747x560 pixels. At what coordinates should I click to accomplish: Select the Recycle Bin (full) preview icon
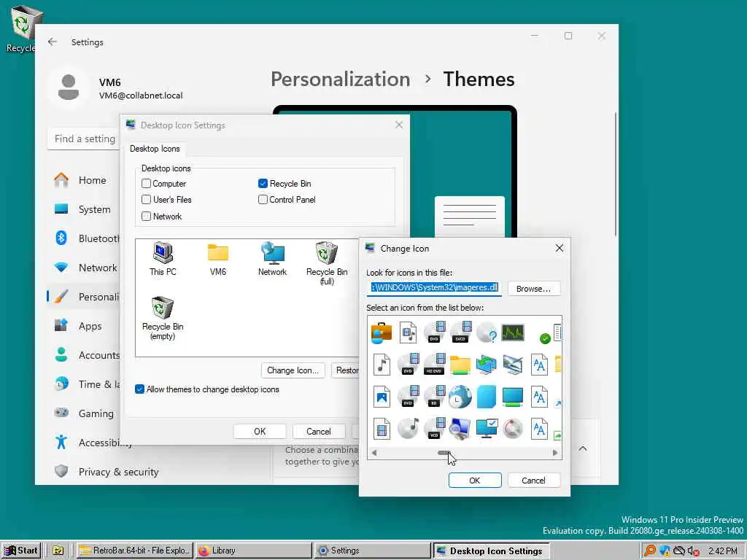coord(327,263)
